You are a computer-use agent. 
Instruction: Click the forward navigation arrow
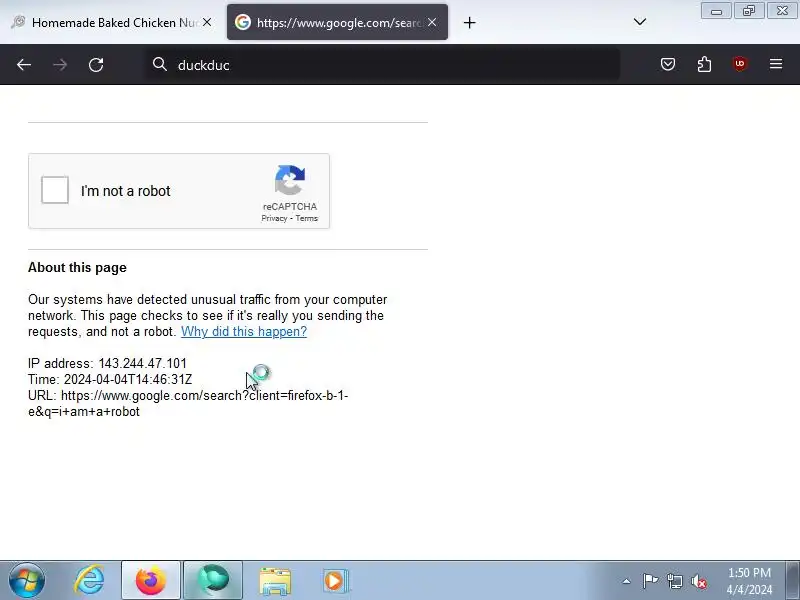click(60, 65)
